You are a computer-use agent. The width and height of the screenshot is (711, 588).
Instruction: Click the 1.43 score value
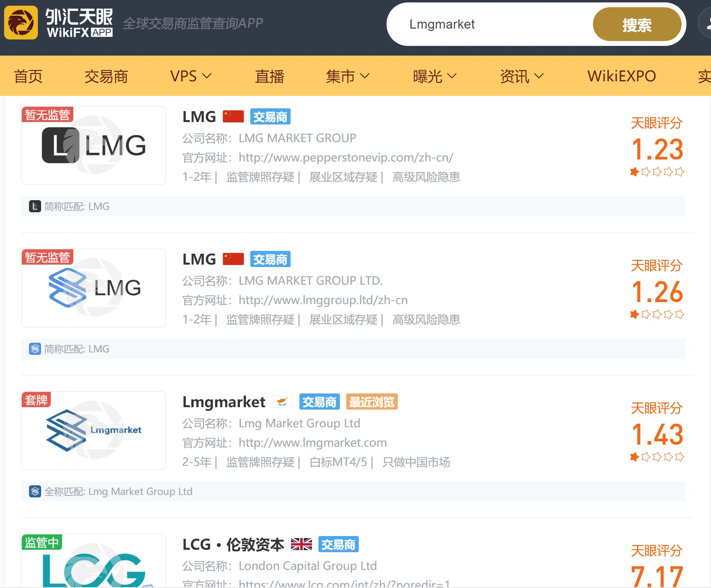click(x=657, y=435)
